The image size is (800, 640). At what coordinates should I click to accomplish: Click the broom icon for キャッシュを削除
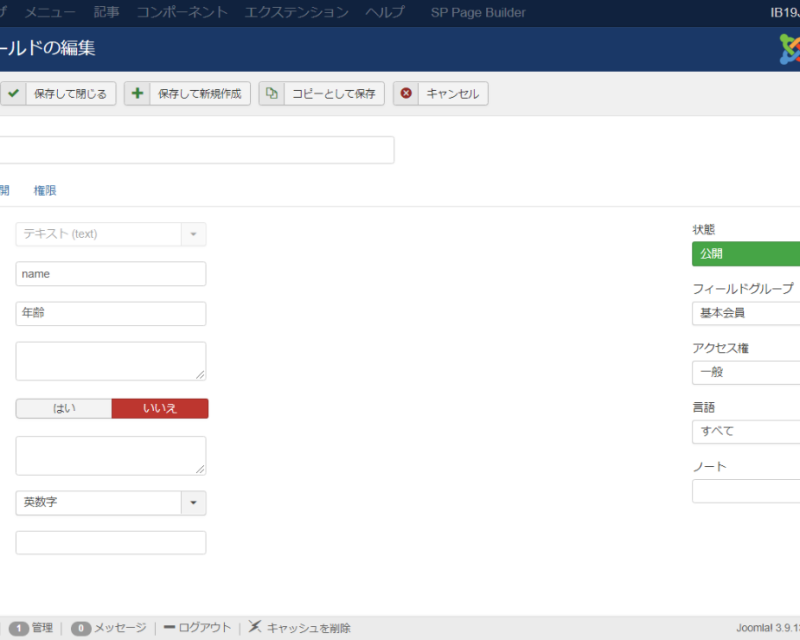pos(256,627)
